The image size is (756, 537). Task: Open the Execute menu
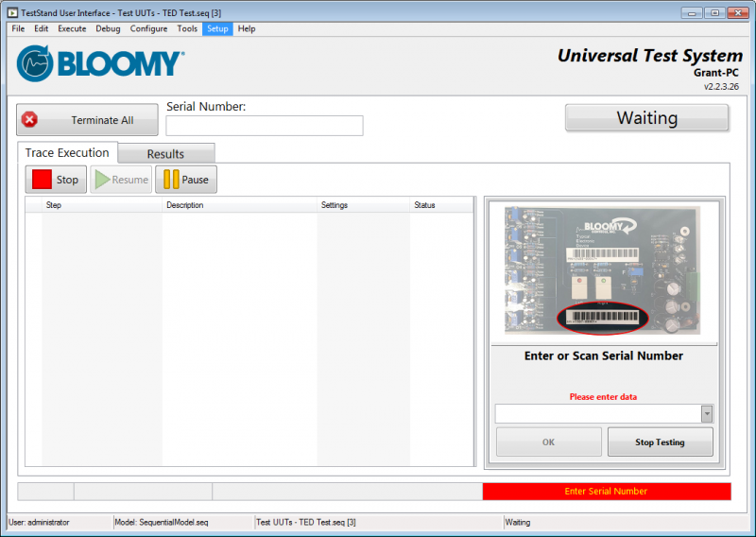[72, 29]
